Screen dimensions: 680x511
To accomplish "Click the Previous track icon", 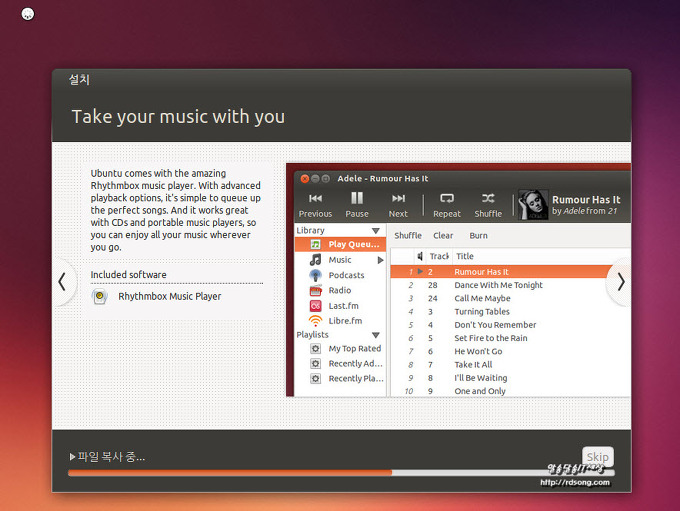I will (315, 199).
